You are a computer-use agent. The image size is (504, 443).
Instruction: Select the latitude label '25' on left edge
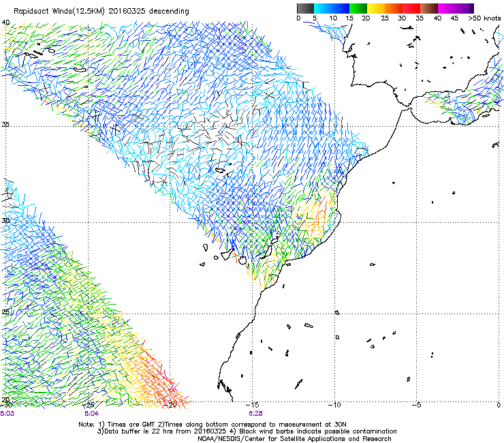pos(5,311)
